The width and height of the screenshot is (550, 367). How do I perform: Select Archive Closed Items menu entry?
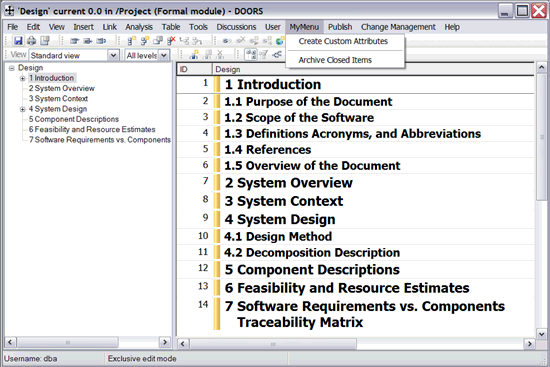(x=335, y=60)
